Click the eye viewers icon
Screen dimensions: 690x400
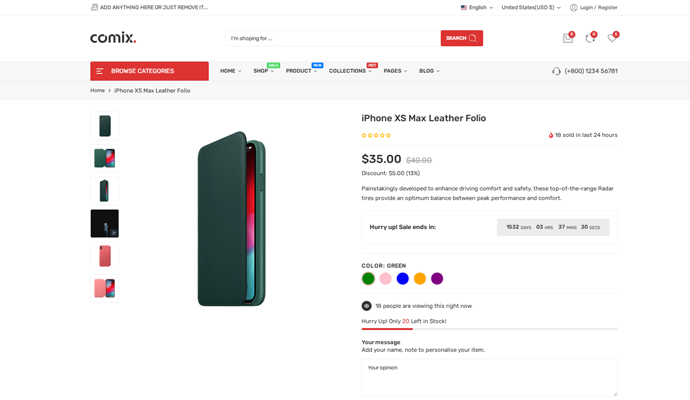[x=367, y=306]
